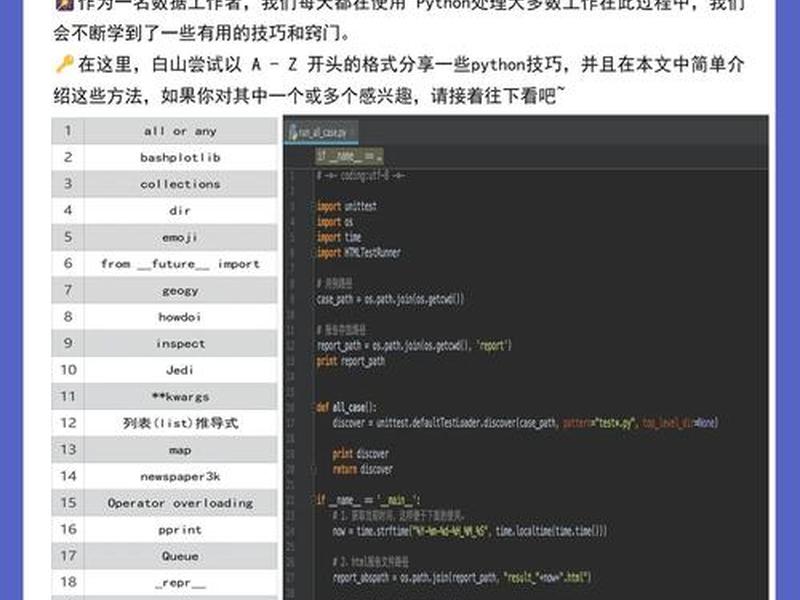Click the 'return discover' code line
Image resolution: width=800 pixels, height=600 pixels.
pyautogui.click(x=363, y=469)
